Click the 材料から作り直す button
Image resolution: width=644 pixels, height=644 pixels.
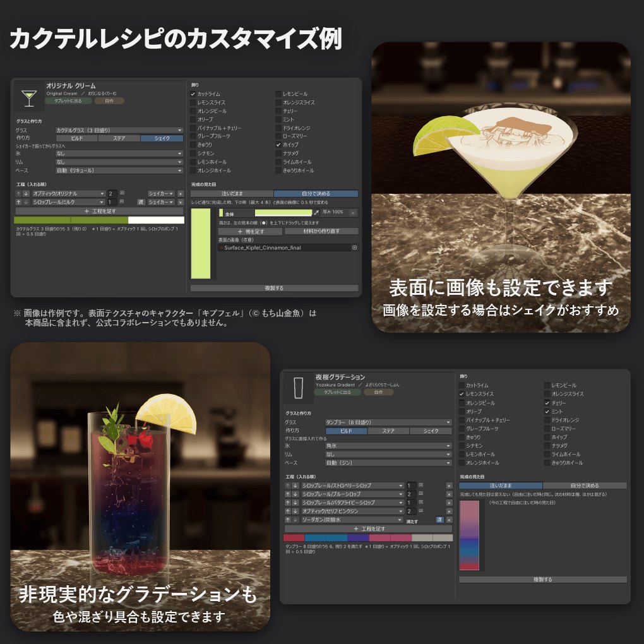pyautogui.click(x=321, y=231)
